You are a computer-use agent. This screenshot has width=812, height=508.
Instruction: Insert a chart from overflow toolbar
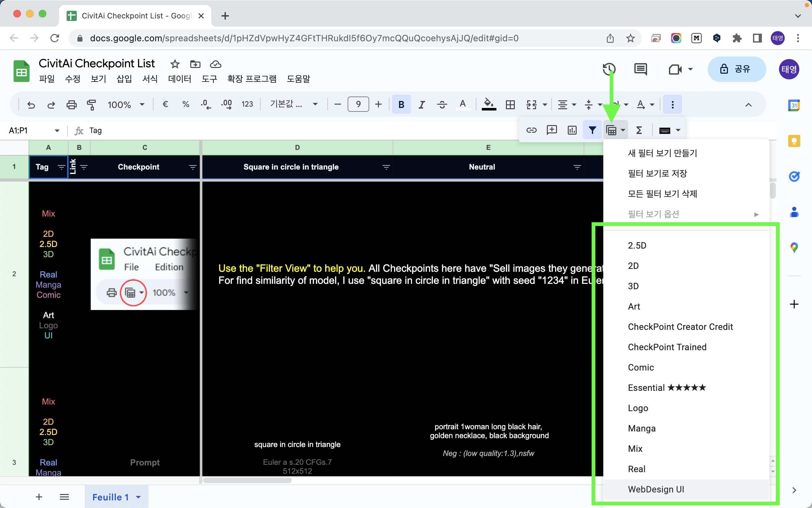572,130
